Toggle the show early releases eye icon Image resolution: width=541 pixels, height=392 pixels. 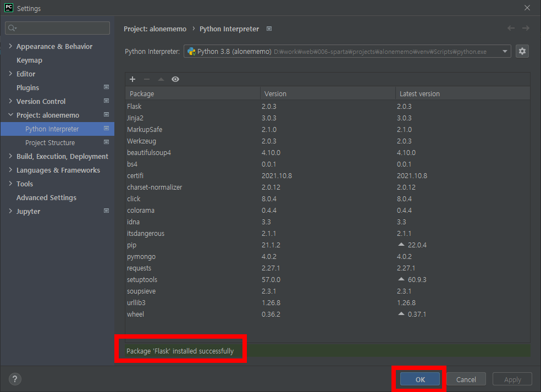tap(175, 79)
